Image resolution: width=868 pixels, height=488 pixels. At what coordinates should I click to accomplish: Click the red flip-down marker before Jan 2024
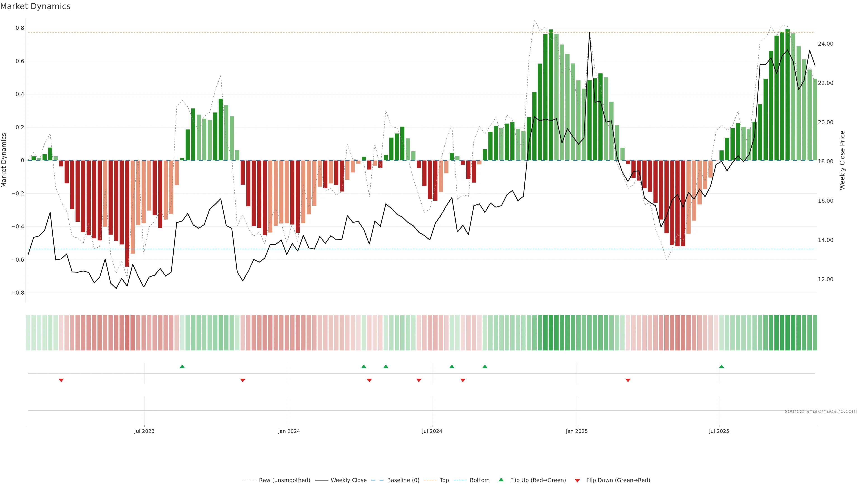point(243,380)
